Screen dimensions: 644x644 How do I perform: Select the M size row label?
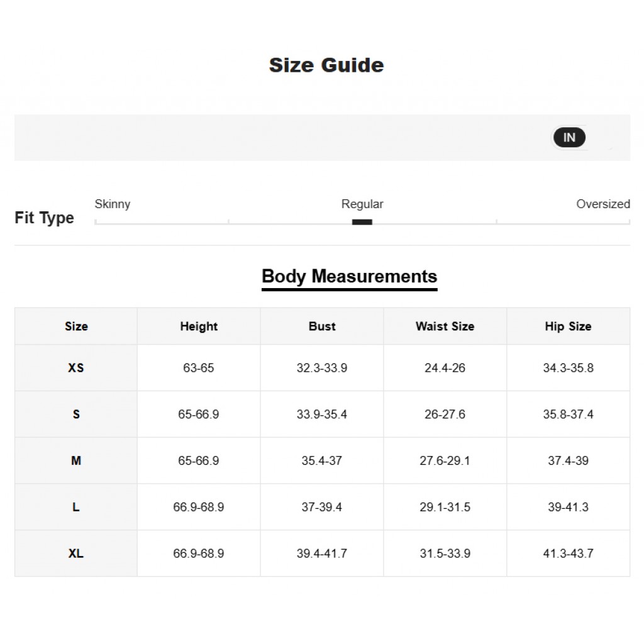tap(76, 460)
